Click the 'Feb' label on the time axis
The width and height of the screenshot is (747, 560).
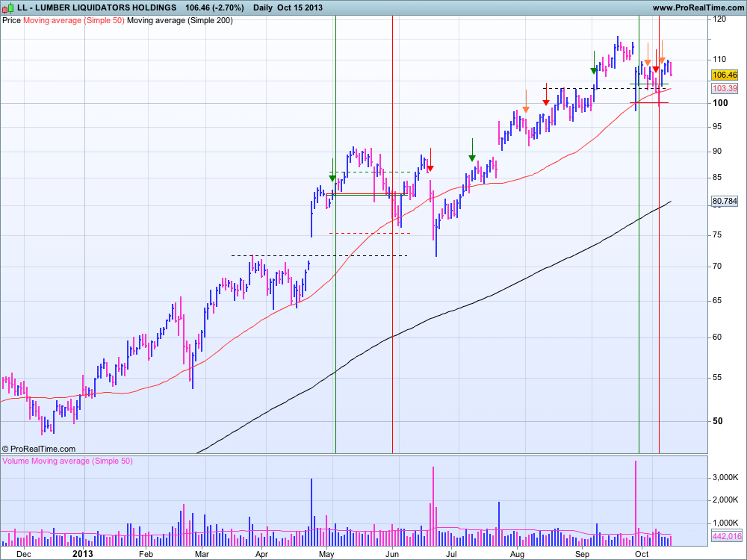[146, 554]
